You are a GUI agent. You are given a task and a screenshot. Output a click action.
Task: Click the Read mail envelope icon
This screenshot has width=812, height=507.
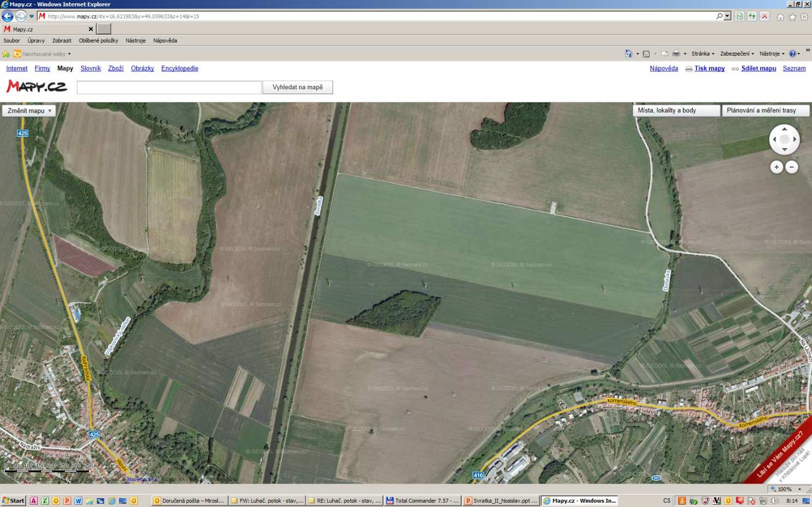pos(664,54)
